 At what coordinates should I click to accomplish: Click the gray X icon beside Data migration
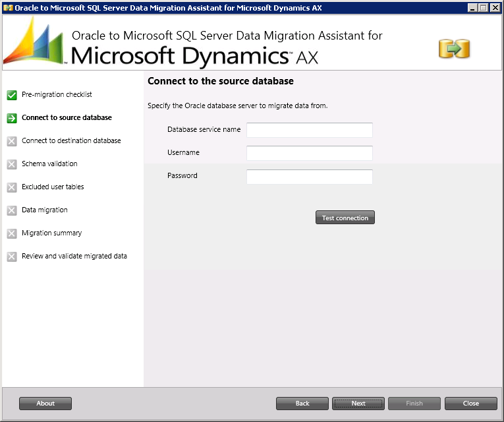tap(12, 210)
